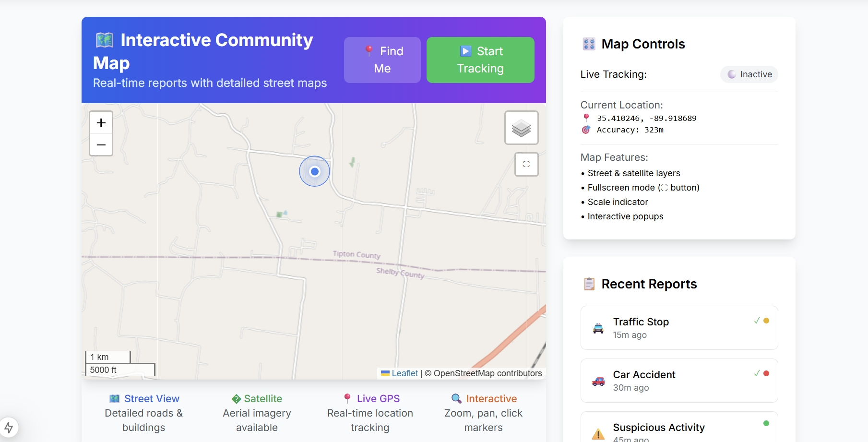Screen dimensions: 868x442
Task: Open the map layers control
Action: click(521, 128)
